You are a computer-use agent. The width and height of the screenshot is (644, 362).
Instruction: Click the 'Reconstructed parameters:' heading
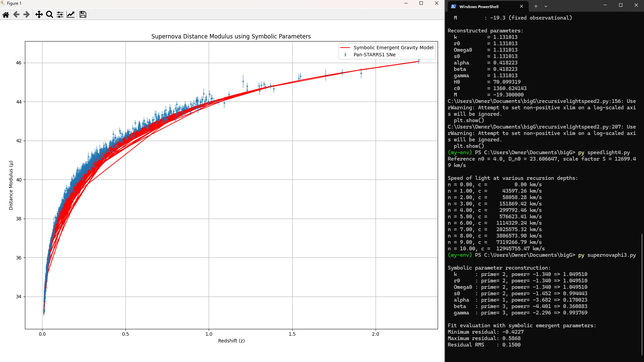[485, 31]
